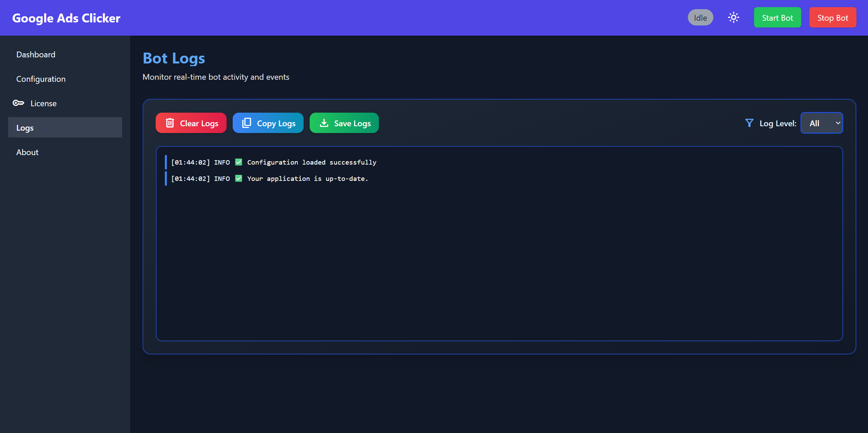Click the filter icon next to Log Level
Viewport: 868px width, 433px height.
click(x=749, y=123)
